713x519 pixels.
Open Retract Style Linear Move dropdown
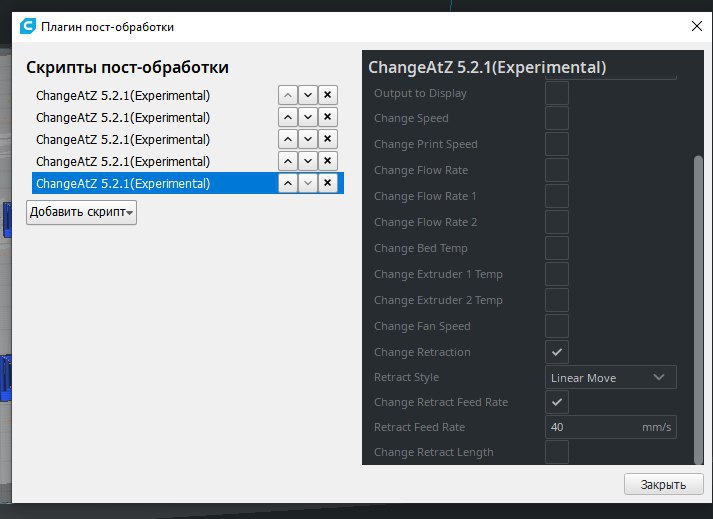pyautogui.click(x=611, y=377)
